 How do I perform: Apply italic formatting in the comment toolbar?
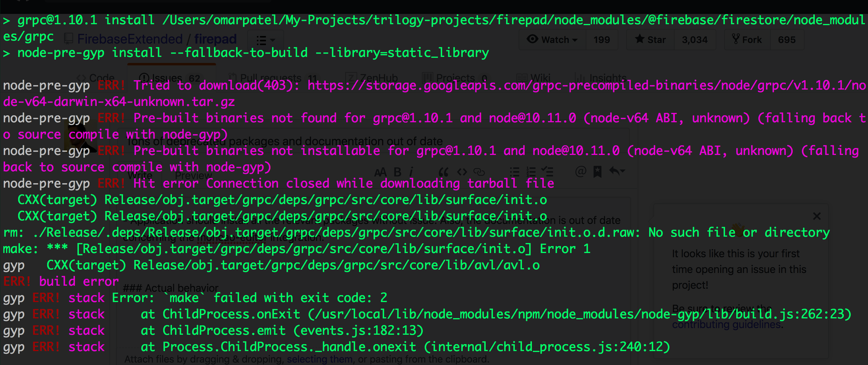tap(412, 171)
